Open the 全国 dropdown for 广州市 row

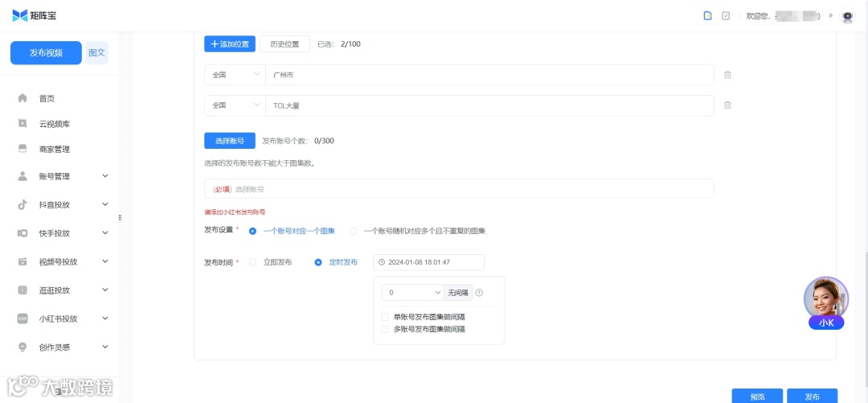(235, 75)
